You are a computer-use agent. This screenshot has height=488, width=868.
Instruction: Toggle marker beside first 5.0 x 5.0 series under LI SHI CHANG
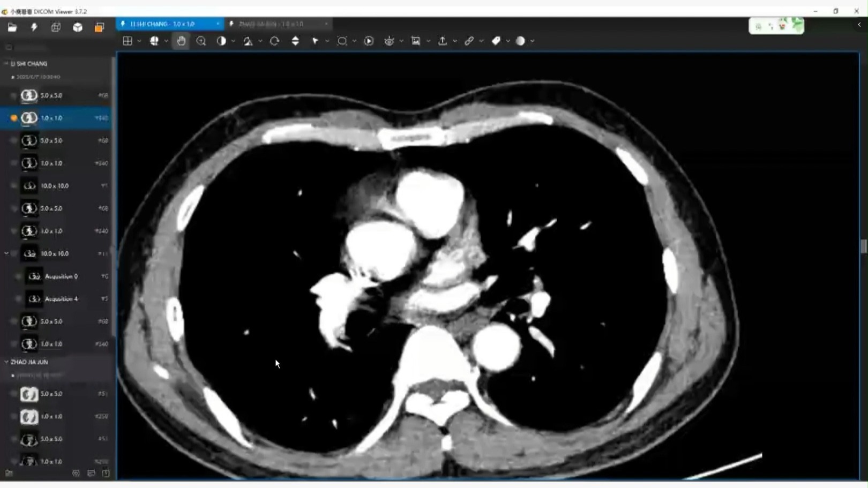(14, 95)
